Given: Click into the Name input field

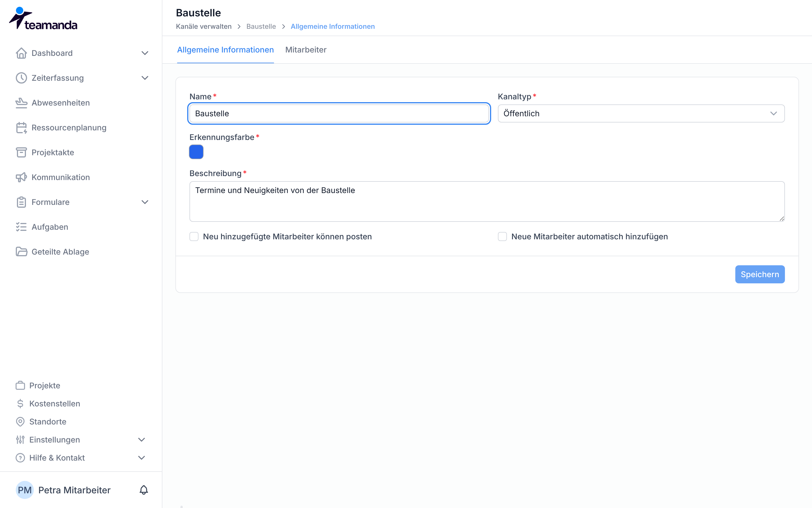Looking at the screenshot, I should coord(339,113).
